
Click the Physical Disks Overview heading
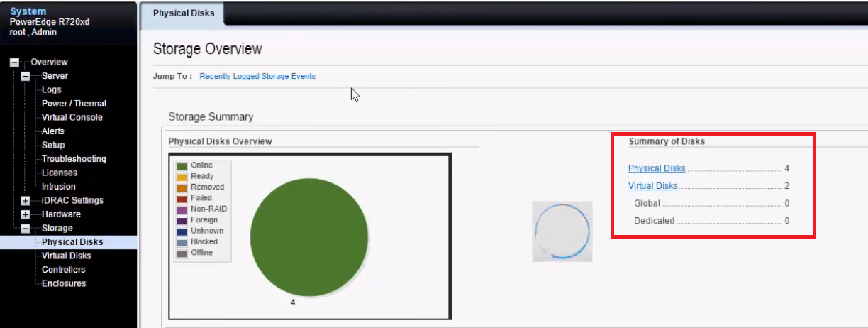pyautogui.click(x=220, y=141)
